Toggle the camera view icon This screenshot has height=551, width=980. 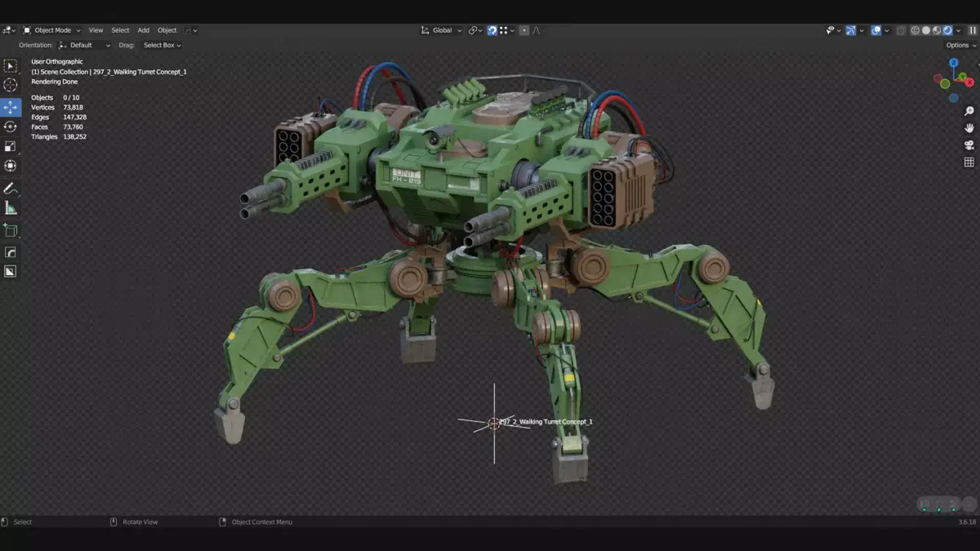[x=969, y=145]
